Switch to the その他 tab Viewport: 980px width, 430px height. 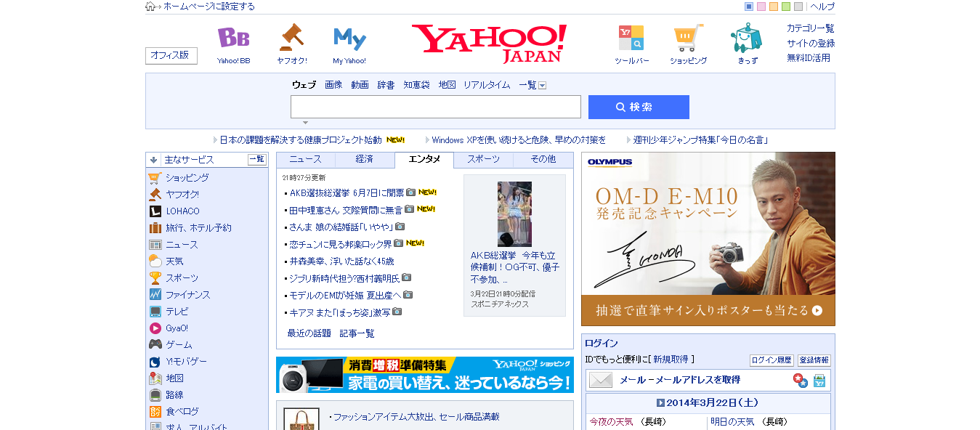coord(543,159)
